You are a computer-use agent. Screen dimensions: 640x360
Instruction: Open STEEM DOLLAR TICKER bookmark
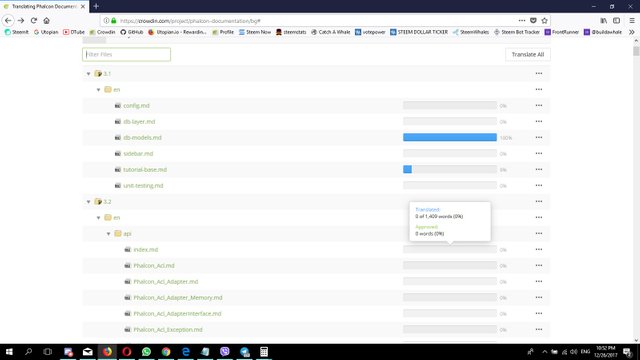tap(419, 32)
